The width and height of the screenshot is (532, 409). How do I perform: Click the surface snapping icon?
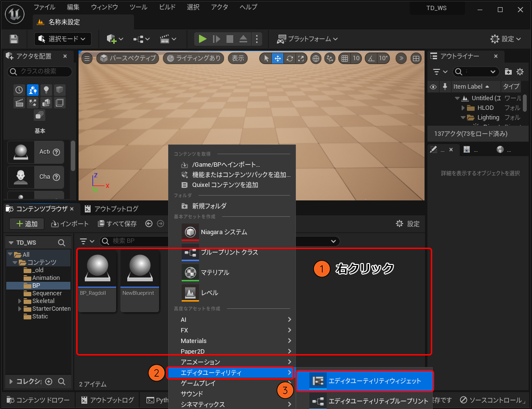330,58
